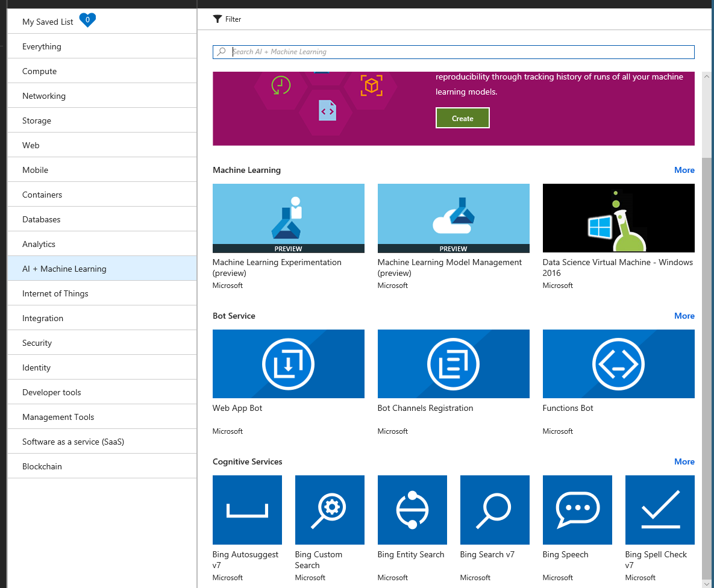
Task: Click More link for Bot Service
Action: coord(684,316)
